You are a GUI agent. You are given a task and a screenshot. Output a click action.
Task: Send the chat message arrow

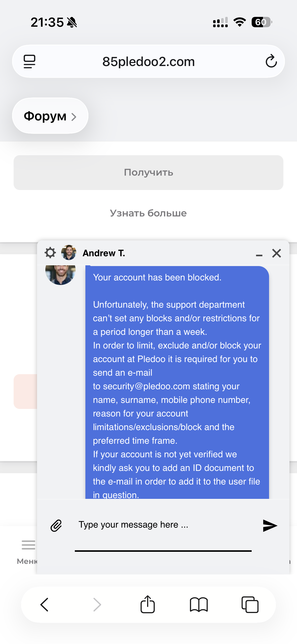(270, 526)
